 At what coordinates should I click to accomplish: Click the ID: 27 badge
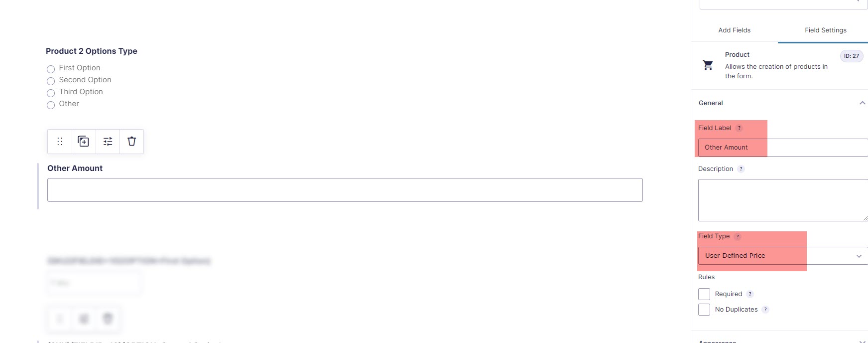[851, 56]
